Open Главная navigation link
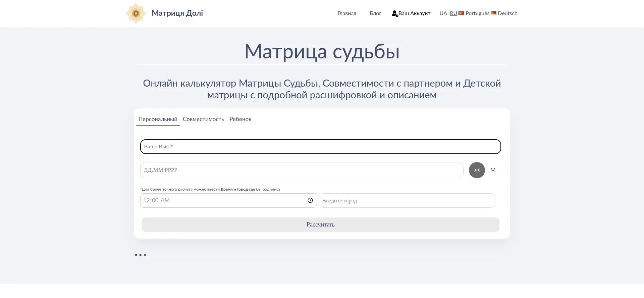This screenshot has width=644, height=298. point(347,13)
